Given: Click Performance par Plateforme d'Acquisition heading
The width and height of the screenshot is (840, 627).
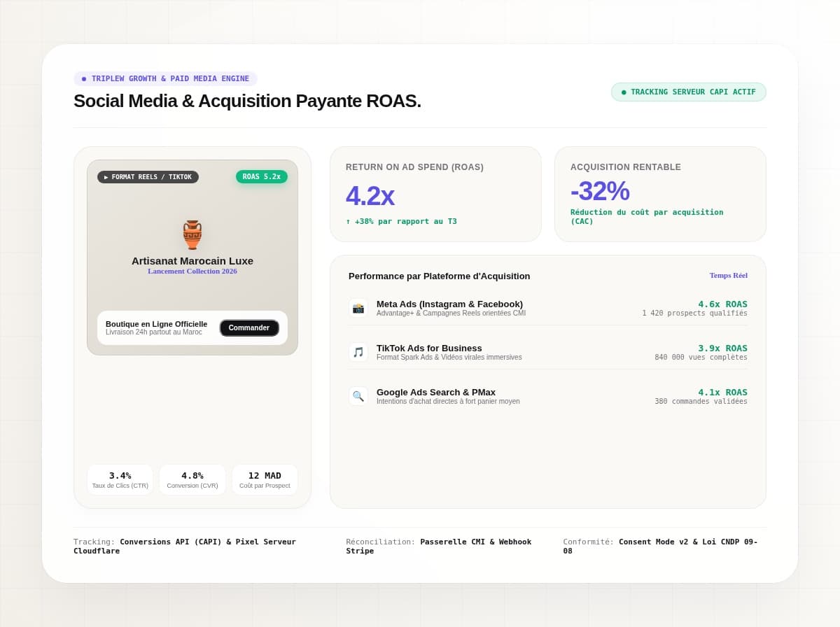Looking at the screenshot, I should point(439,276).
